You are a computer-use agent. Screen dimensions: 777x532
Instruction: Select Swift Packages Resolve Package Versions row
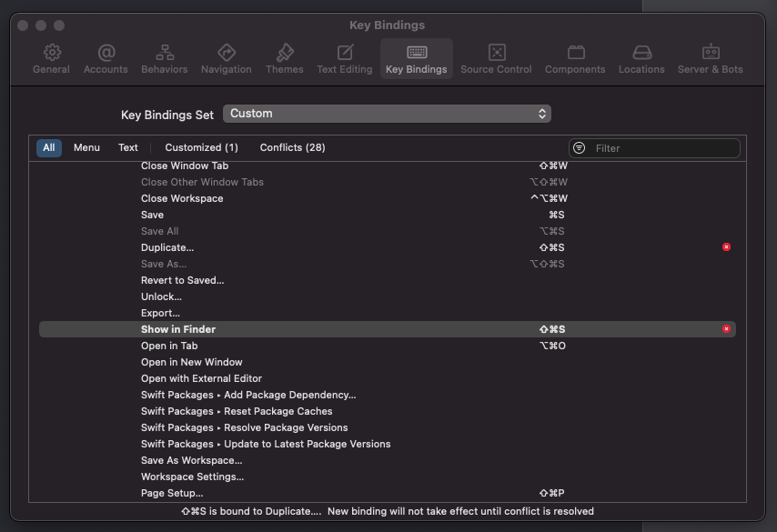tap(388, 427)
